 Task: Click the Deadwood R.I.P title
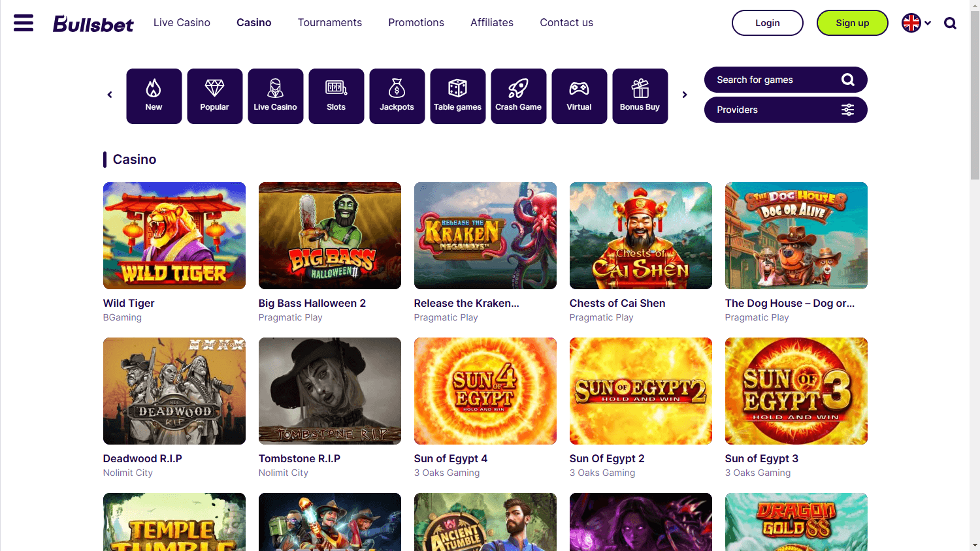[142, 458]
